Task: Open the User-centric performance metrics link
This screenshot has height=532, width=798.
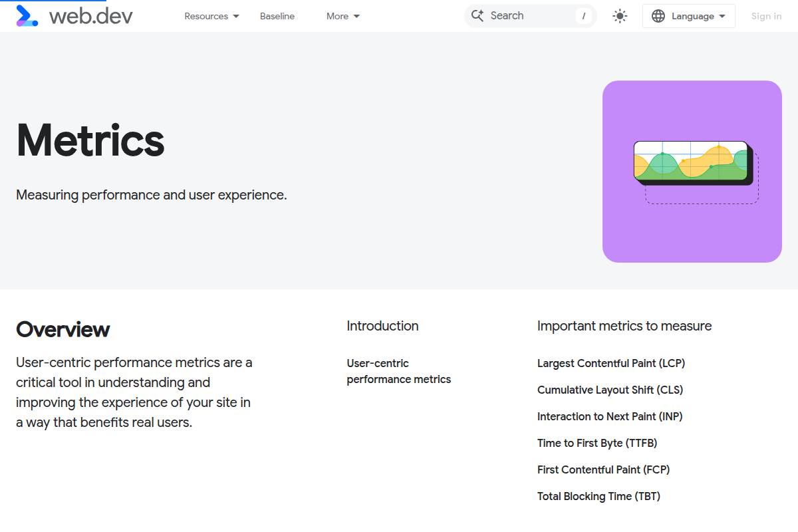Action: tap(398, 371)
